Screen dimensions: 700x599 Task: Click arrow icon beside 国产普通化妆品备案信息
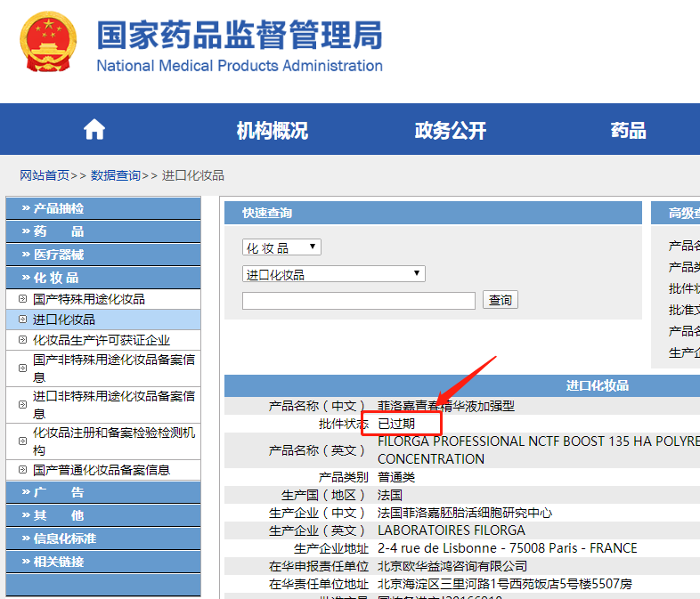click(22, 470)
